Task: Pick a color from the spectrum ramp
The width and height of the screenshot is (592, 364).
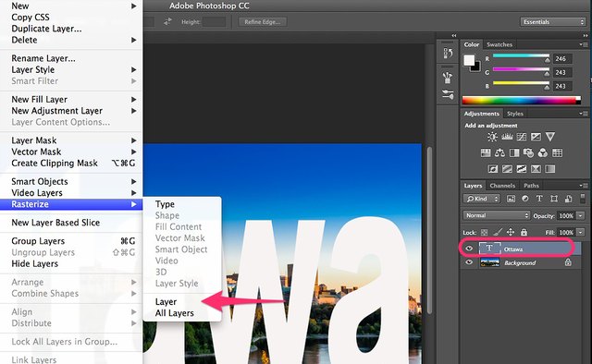Action: click(522, 101)
